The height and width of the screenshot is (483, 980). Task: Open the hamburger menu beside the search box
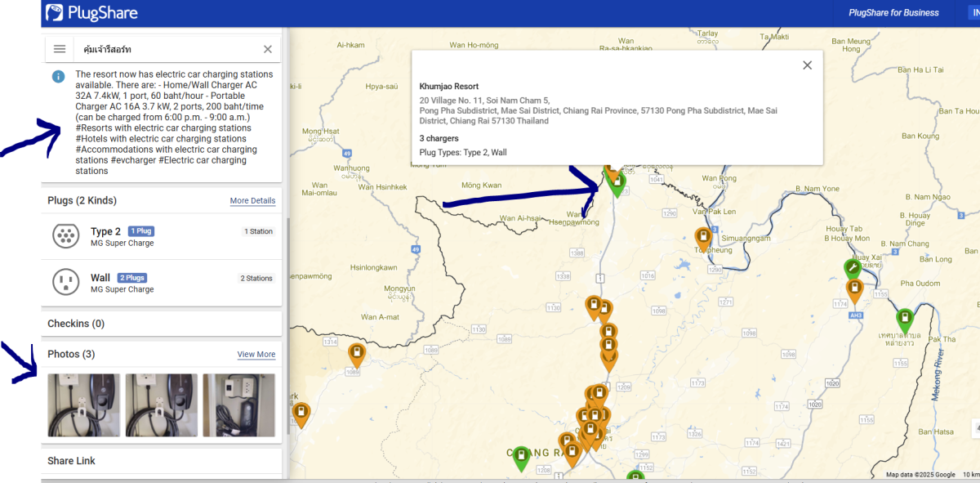pyautogui.click(x=60, y=49)
